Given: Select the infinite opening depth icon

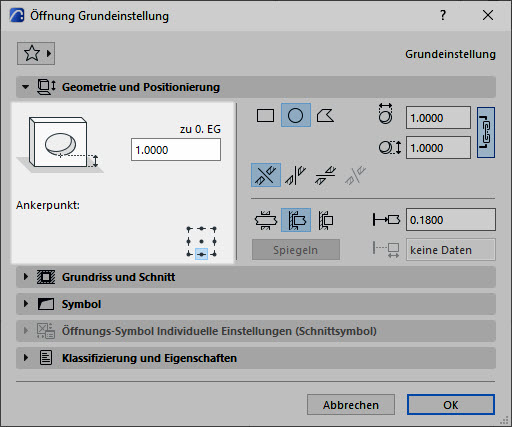Looking at the screenshot, I should (x=266, y=220).
